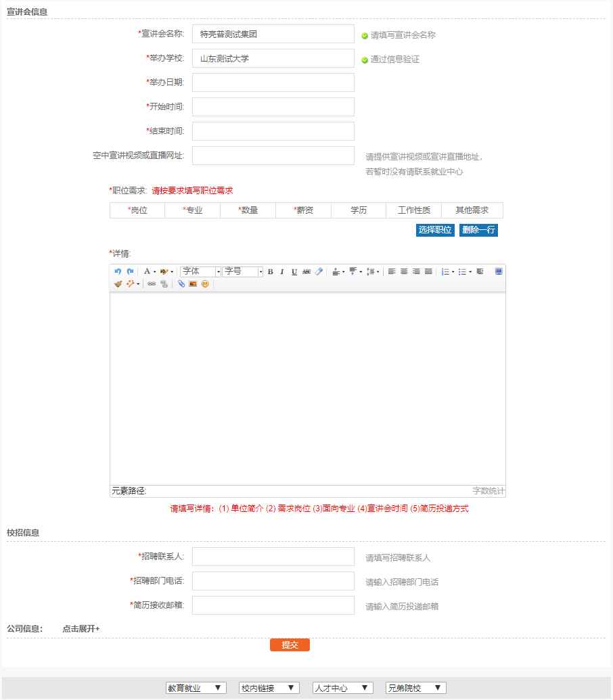Screen dimensions: 613x700
Task: Click the 举办日期 input field
Action: [x=273, y=83]
